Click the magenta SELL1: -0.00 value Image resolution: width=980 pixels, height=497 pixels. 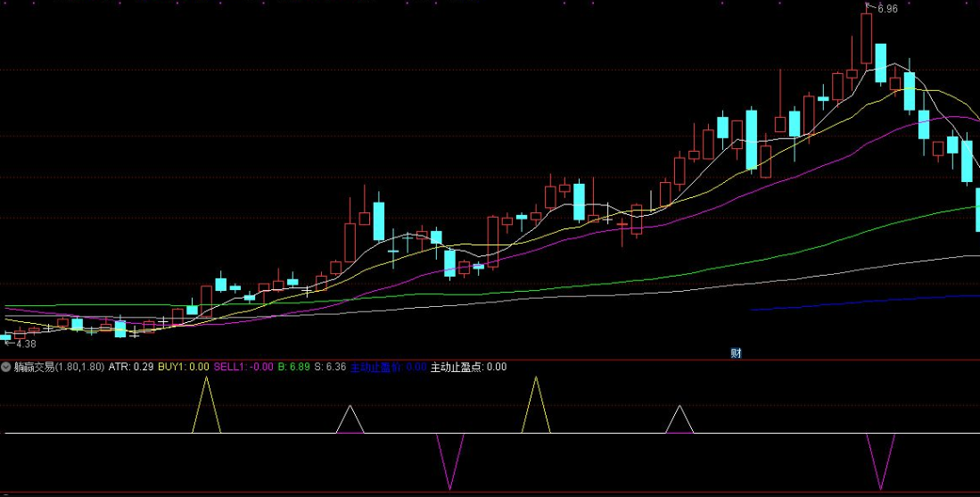pyautogui.click(x=243, y=367)
